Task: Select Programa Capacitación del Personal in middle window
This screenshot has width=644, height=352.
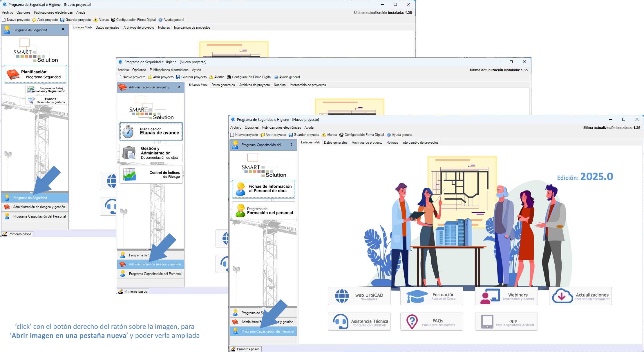Action: (x=151, y=274)
